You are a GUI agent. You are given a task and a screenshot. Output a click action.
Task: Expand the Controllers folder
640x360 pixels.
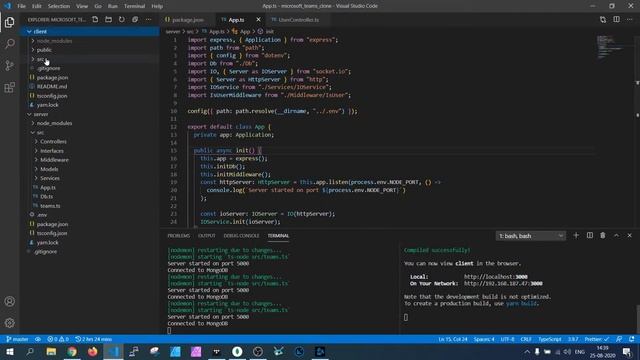[x=90, y=141]
